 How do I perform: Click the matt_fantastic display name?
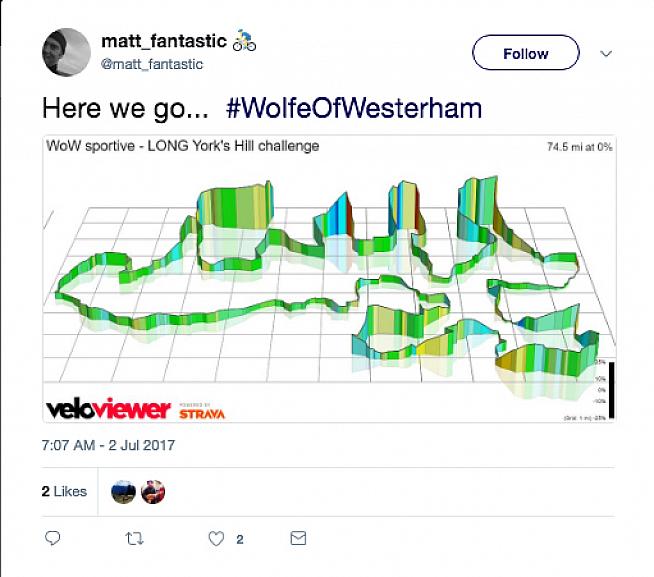click(163, 41)
